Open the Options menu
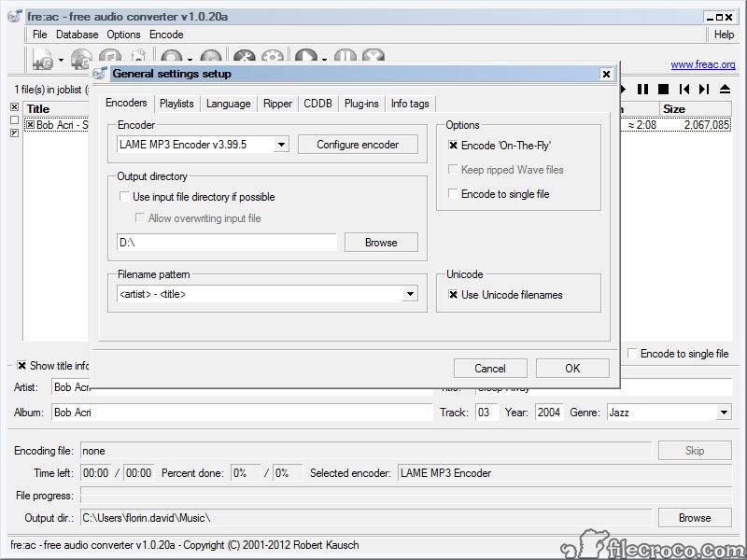The height and width of the screenshot is (560, 747). (x=123, y=35)
